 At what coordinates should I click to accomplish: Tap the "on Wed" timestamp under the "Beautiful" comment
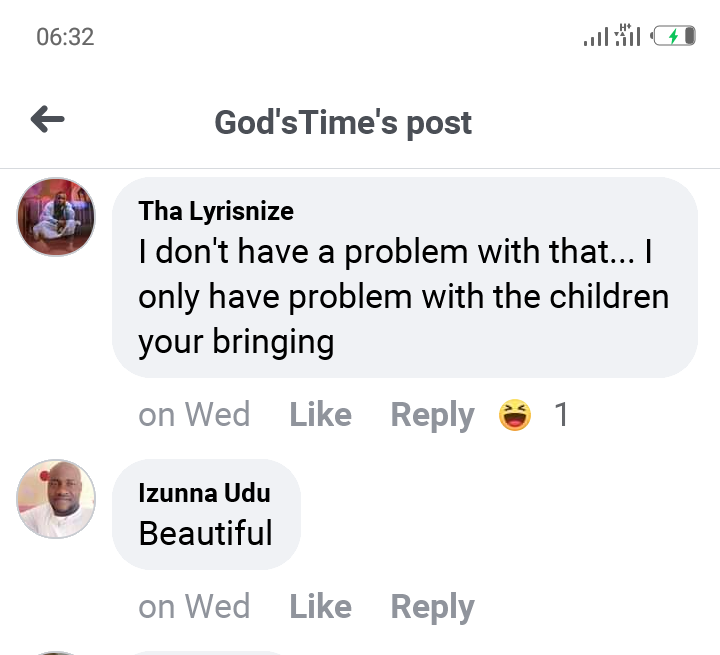[x=194, y=606]
